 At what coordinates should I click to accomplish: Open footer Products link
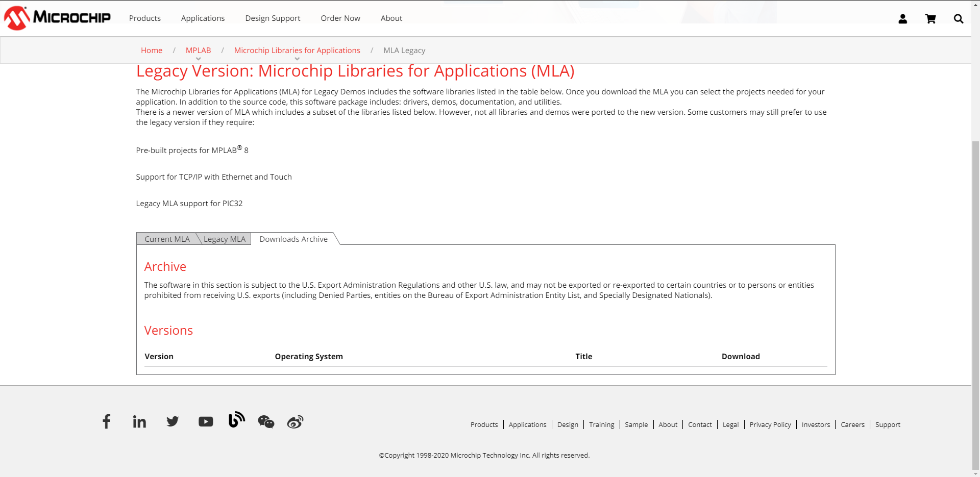pyautogui.click(x=484, y=424)
